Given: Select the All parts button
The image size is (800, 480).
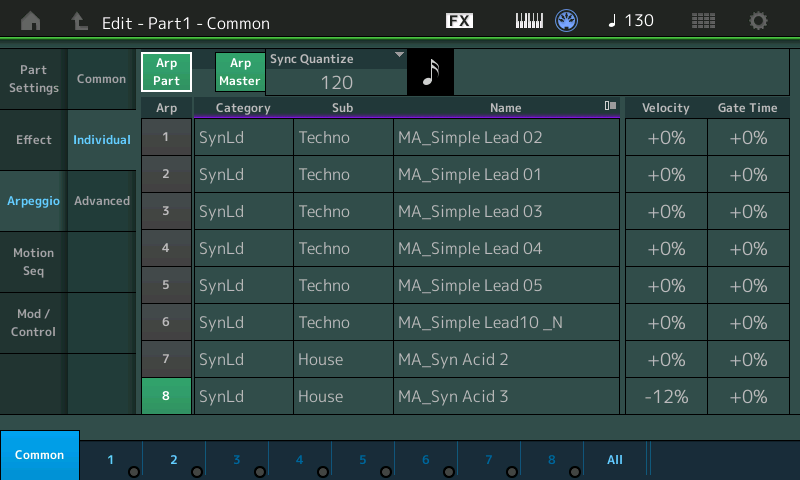Looking at the screenshot, I should (615, 460).
